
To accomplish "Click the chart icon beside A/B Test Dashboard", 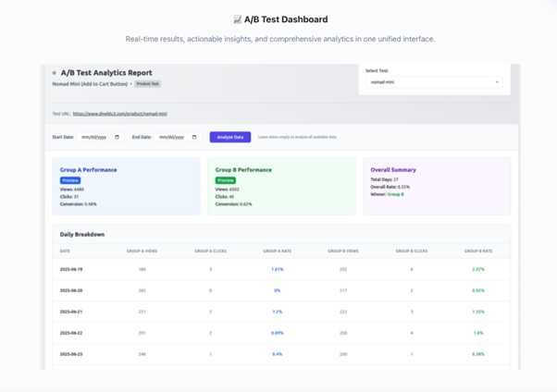I will tap(237, 19).
